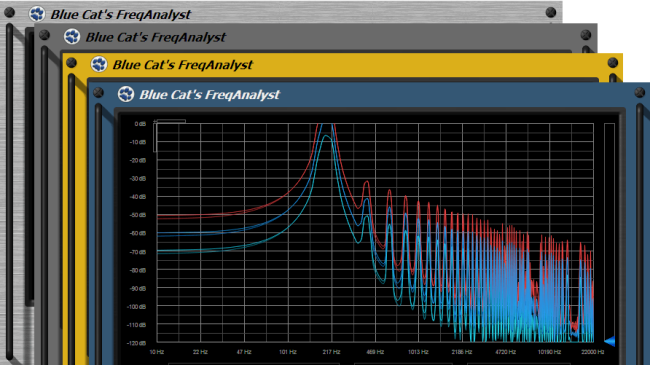
Task: Click the '-90 dB' axis label
Action: [x=138, y=288]
